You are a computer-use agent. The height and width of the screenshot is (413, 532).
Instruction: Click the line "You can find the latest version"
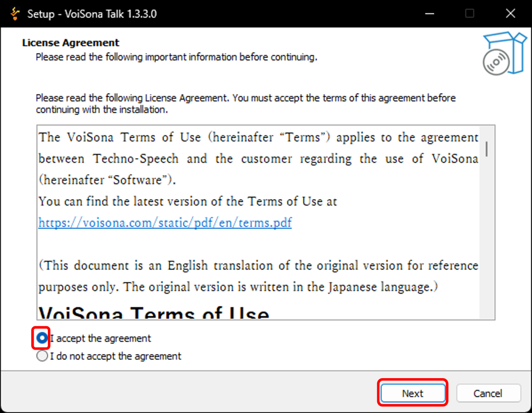[x=188, y=201]
